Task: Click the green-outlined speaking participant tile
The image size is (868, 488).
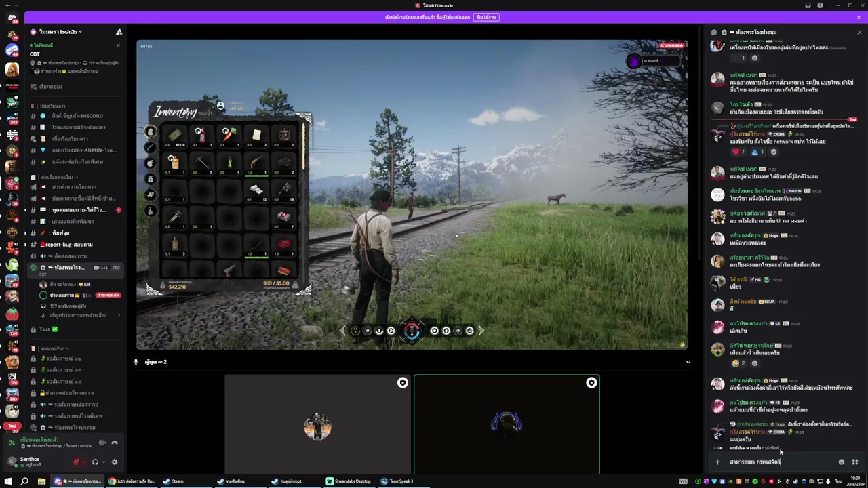Action: (507, 424)
